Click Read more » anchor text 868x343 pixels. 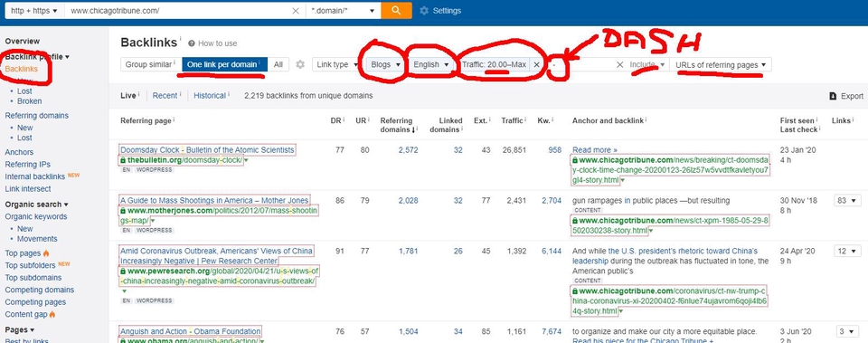(x=595, y=149)
